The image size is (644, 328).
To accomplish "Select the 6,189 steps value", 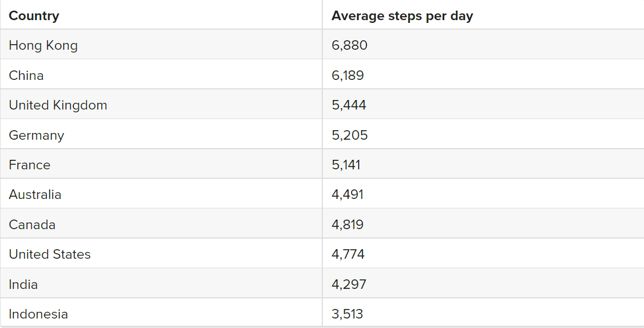I will (x=348, y=75).
